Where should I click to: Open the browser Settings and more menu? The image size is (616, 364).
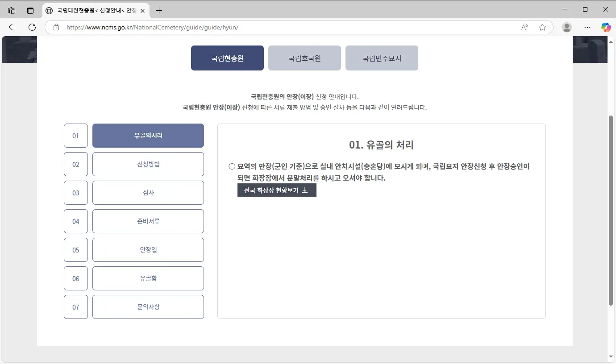click(x=587, y=27)
